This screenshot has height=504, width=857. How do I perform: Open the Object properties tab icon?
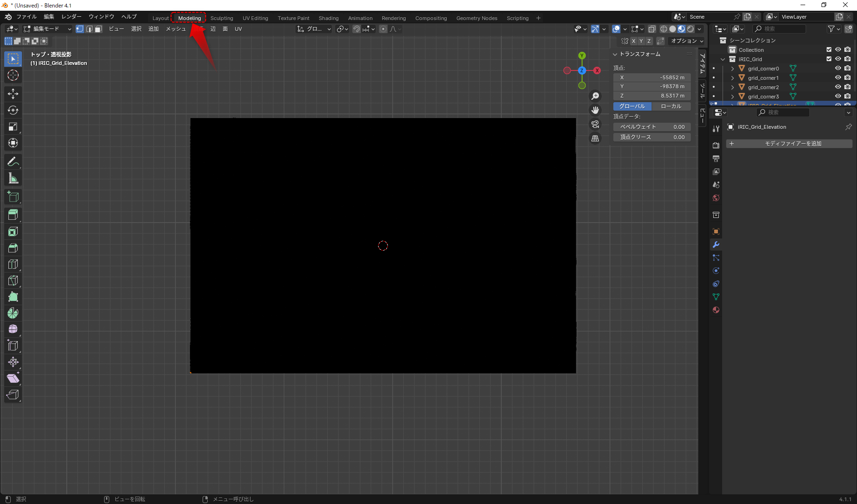click(716, 231)
